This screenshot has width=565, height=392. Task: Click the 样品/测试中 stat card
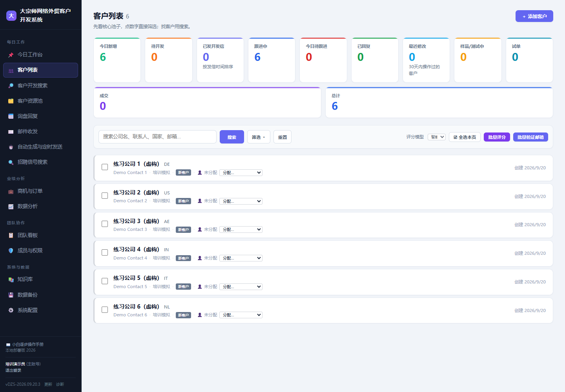tap(478, 60)
